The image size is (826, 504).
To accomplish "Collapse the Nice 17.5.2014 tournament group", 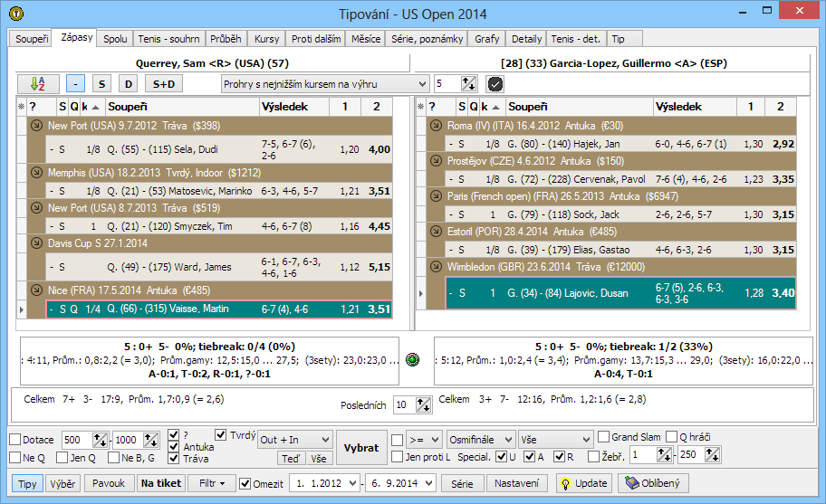I will point(36,290).
